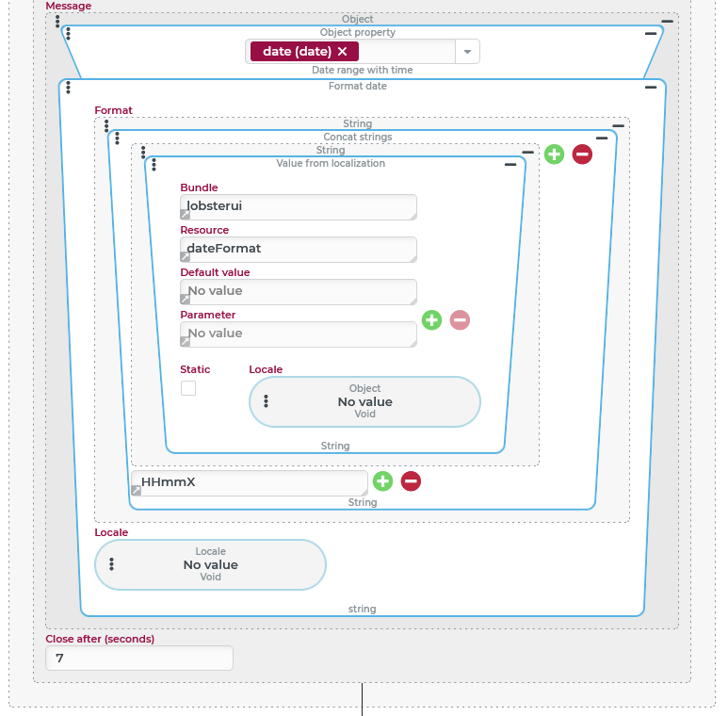This screenshot has height=716, width=728.
Task: Collapse the Concat strings block
Action: pyautogui.click(x=602, y=138)
